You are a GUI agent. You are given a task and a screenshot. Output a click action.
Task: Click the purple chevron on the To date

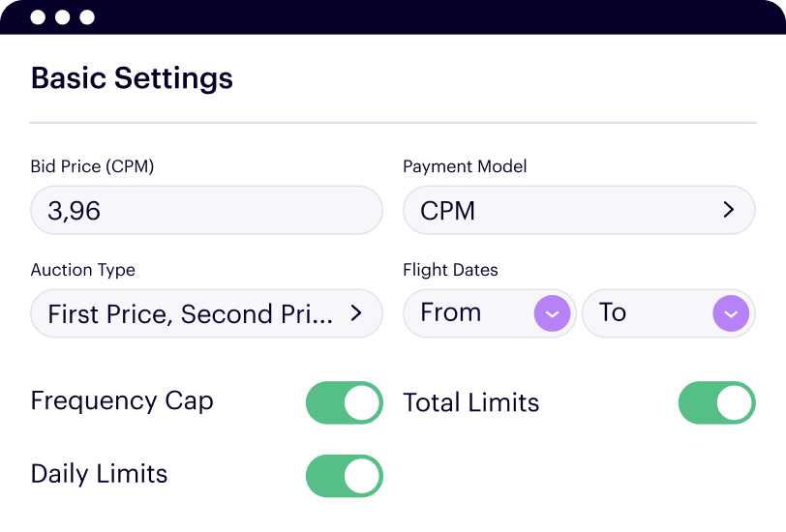pos(731,313)
